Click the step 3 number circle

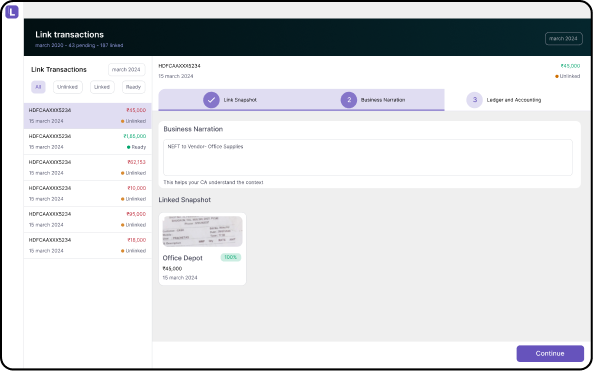(x=474, y=100)
